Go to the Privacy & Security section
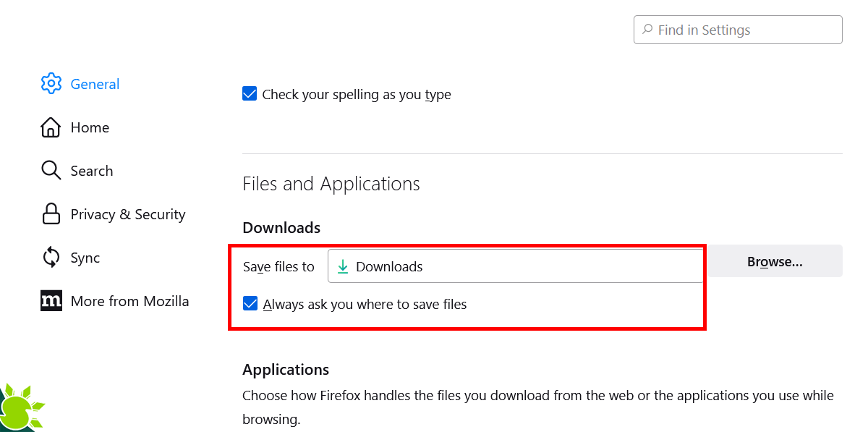 [128, 214]
